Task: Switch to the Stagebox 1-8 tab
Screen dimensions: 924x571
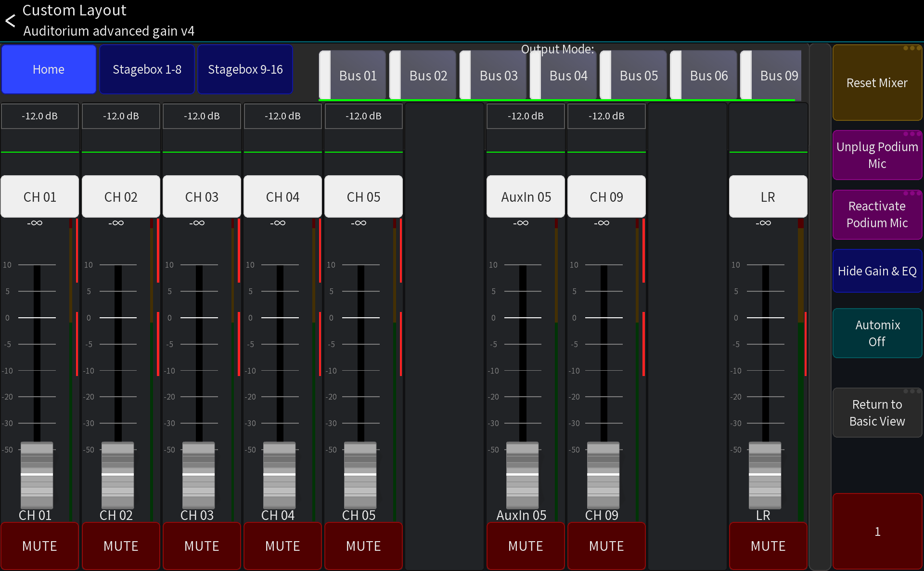Action: 147,69
